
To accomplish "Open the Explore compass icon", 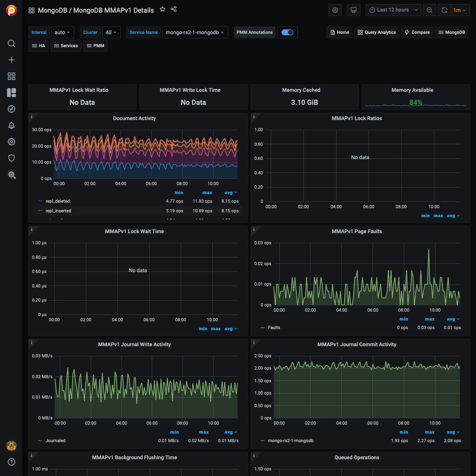I will [12, 109].
